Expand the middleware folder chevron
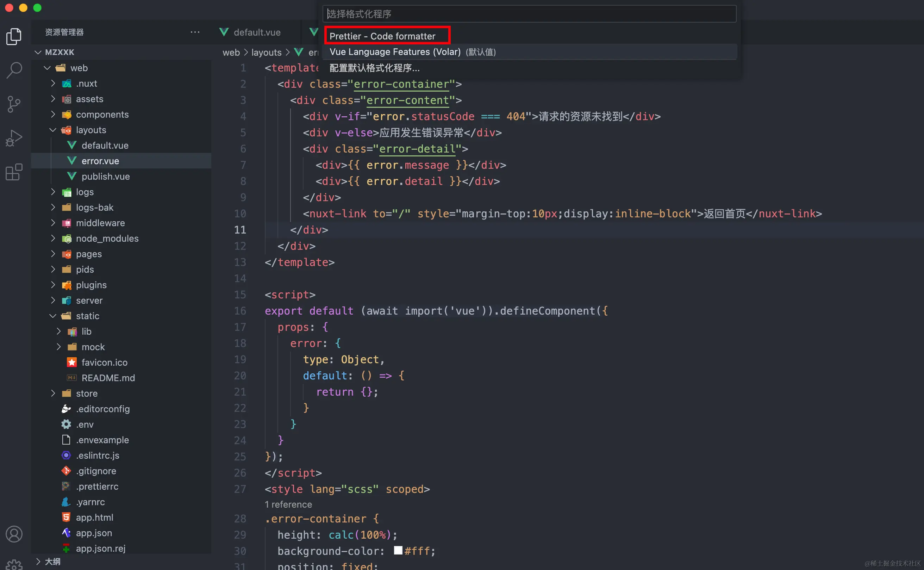 pyautogui.click(x=53, y=223)
